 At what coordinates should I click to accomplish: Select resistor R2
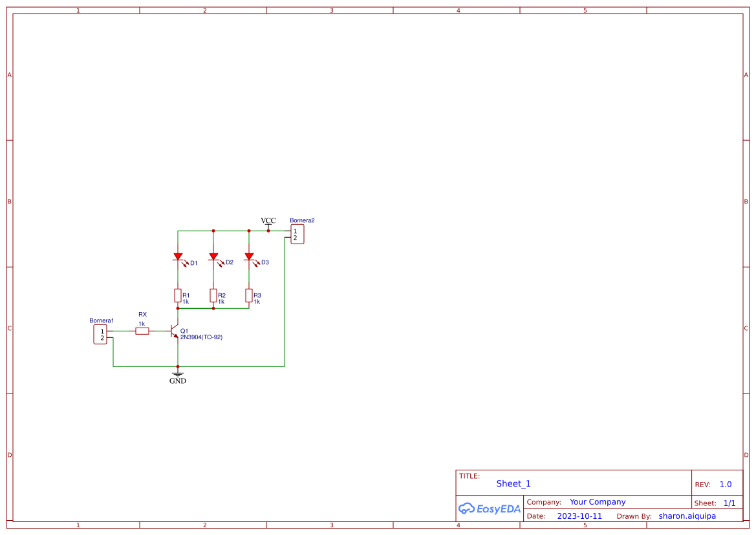pos(215,295)
